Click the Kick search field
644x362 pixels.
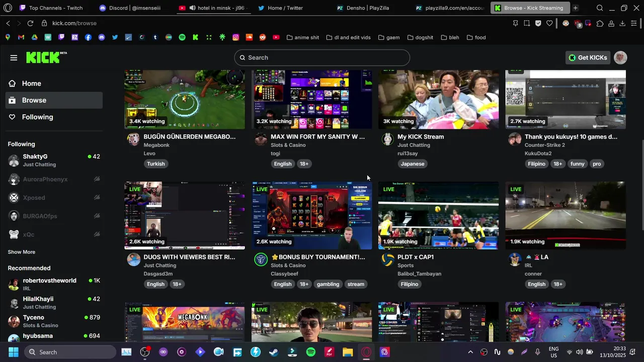(322, 57)
